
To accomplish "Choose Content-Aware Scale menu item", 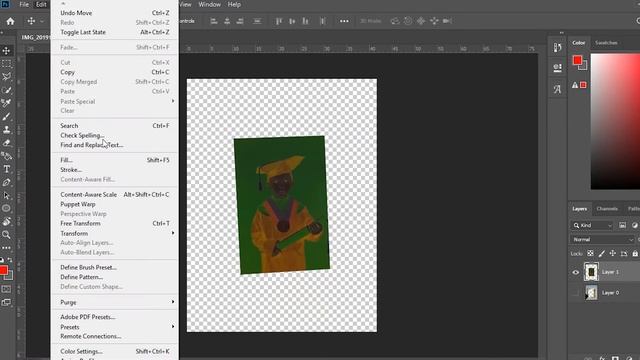I will click(115, 194).
